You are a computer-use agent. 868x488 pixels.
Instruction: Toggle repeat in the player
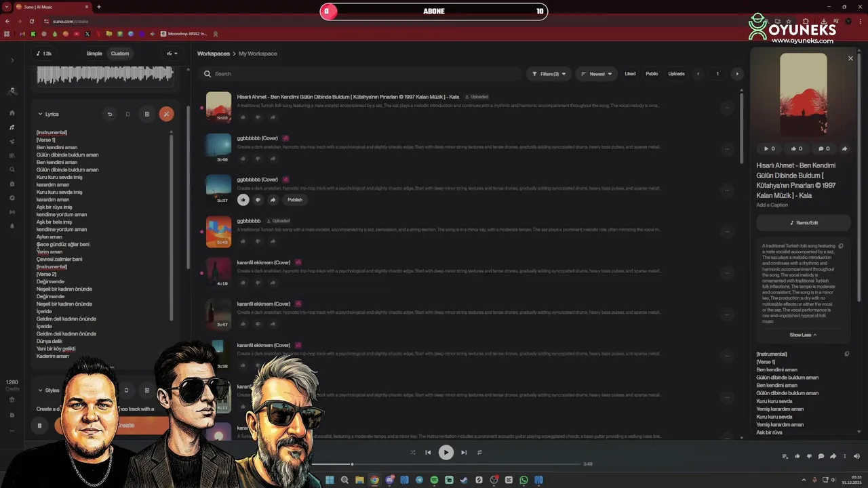click(479, 452)
